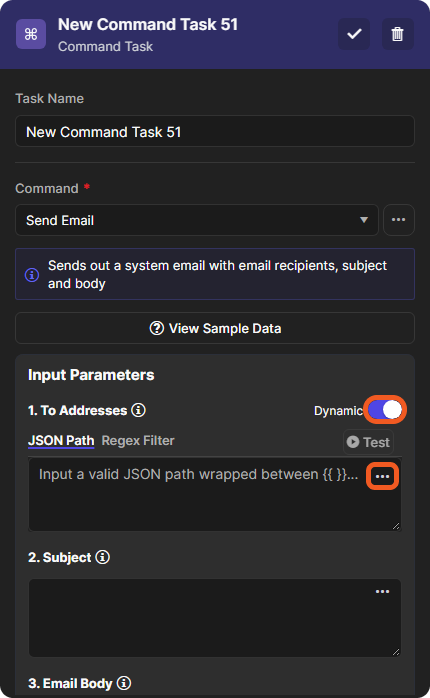Screen dimensions: 430x698
Task: Click the Subject textarea resize handle
Action: pyautogui.click(x=396, y=652)
